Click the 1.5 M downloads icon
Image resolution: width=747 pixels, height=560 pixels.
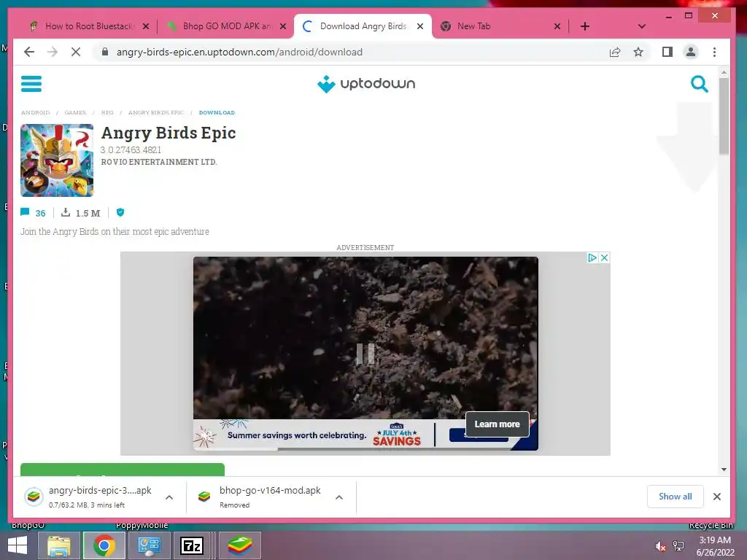pyautogui.click(x=66, y=212)
